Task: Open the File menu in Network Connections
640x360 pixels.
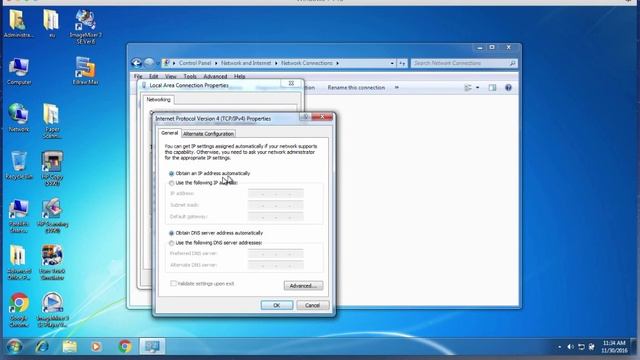Action: click(138, 76)
